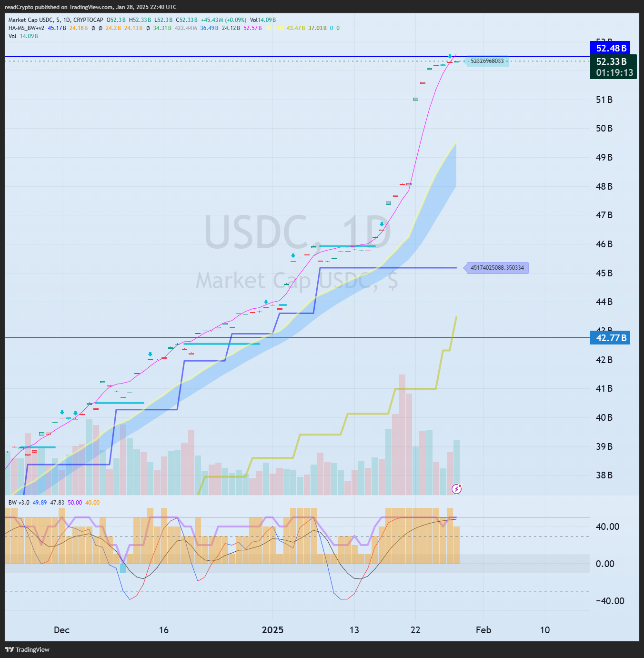Viewport: 644px width, 658px height.
Task: Click the low value L52.3B
Action: (163, 20)
